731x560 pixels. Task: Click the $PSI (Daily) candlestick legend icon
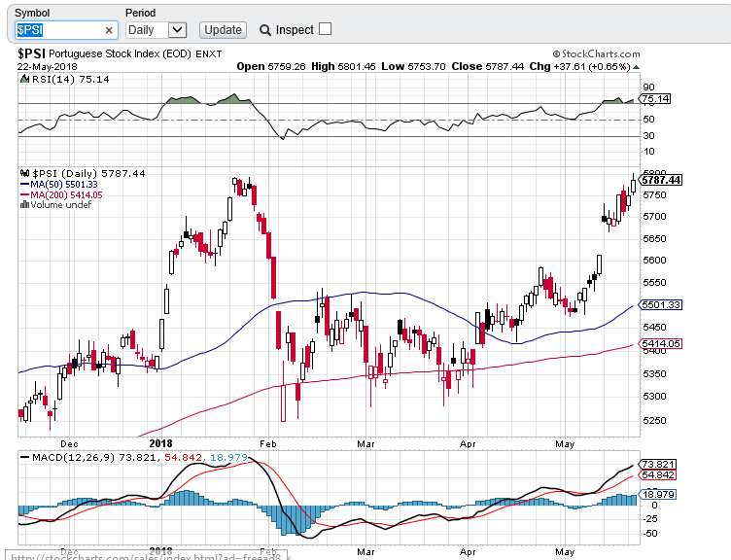coord(24,173)
